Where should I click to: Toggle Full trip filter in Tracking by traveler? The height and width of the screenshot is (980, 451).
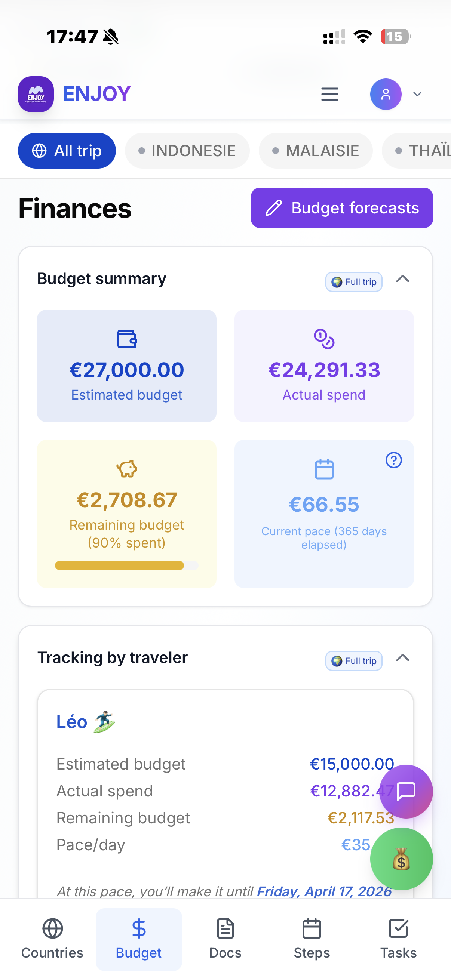[x=353, y=661]
